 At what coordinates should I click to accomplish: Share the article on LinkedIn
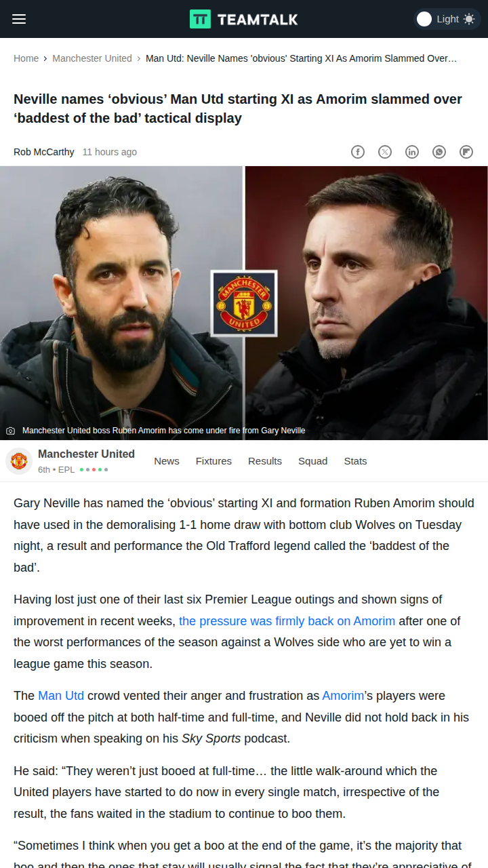pyautogui.click(x=412, y=152)
